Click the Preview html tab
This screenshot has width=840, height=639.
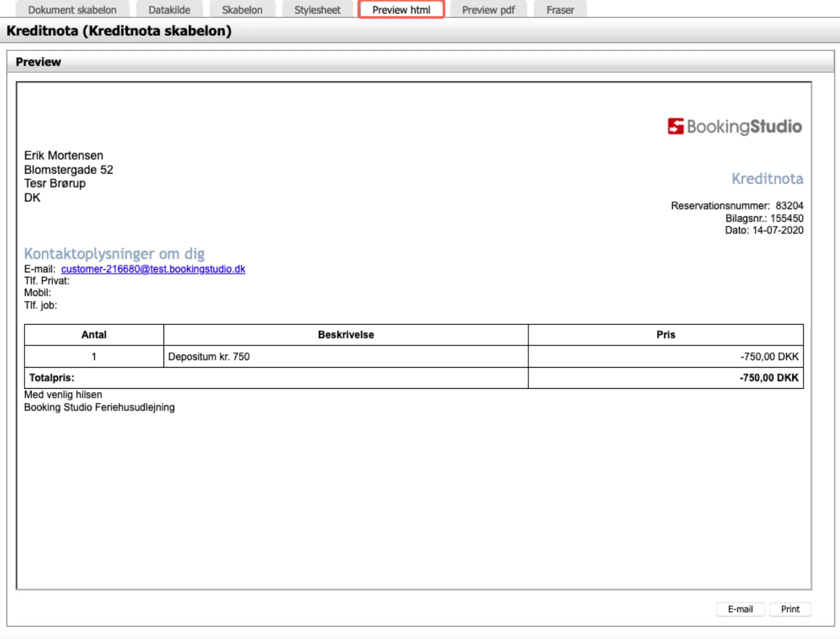coord(401,10)
